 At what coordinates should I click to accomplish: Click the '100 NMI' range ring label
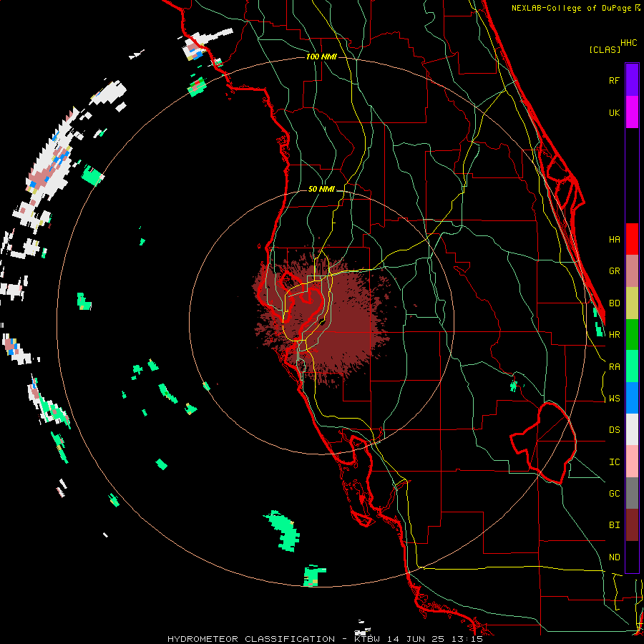coord(321,57)
